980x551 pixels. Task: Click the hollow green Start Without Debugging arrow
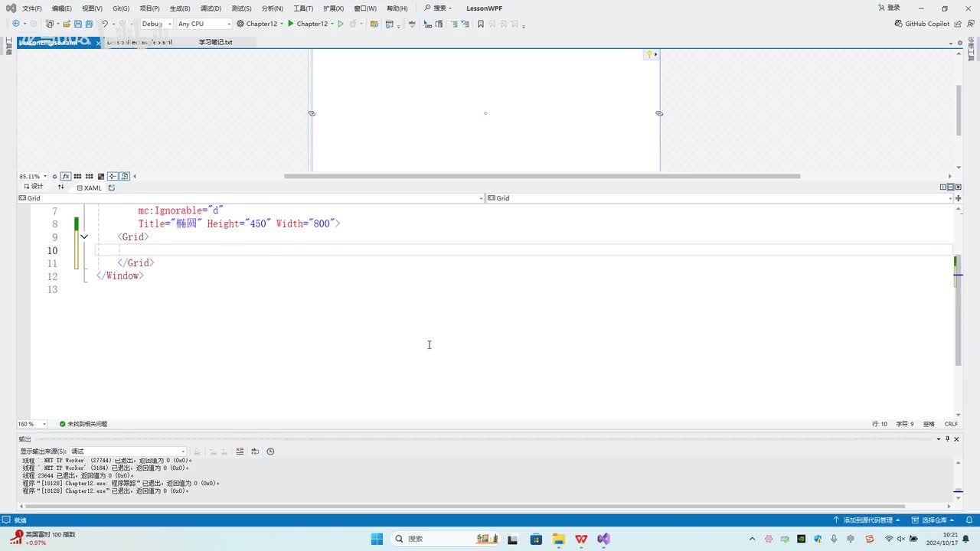point(341,24)
